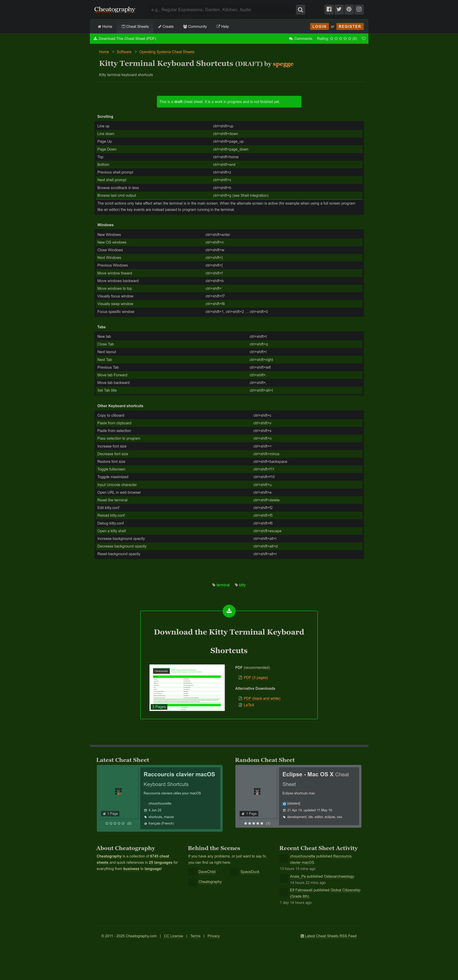Image resolution: width=458 pixels, height=980 pixels.
Task: Click the PDF file icon beside PDF (3 pages)
Action: coord(240,677)
